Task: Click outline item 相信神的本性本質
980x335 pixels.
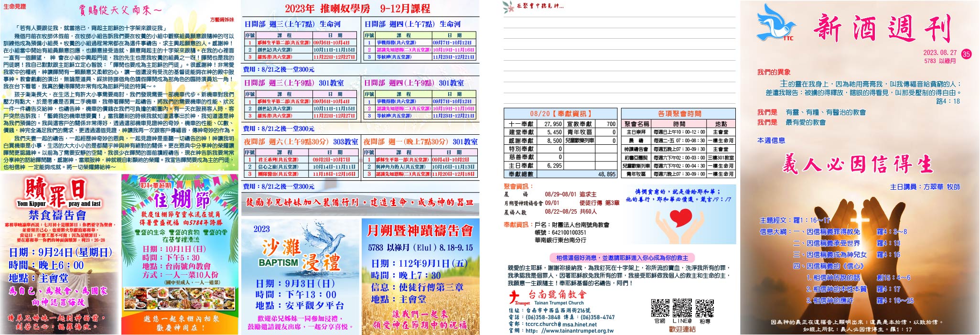Action: pyautogui.click(x=840, y=289)
